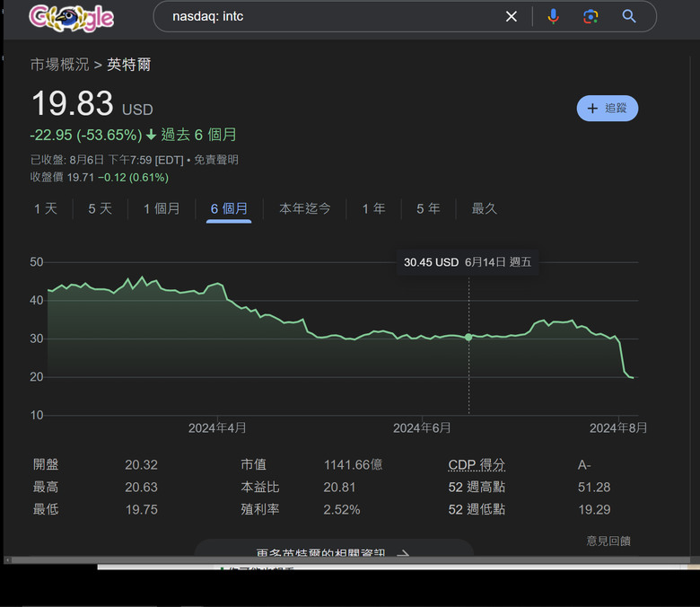Click the 2024年8月 axis label
Image resolution: width=700 pixels, height=607 pixels.
pyautogui.click(x=617, y=428)
